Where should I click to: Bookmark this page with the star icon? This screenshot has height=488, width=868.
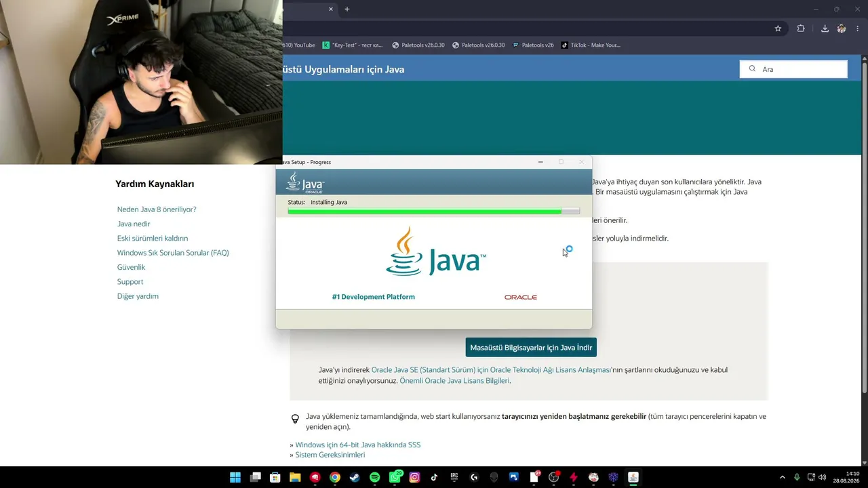click(778, 28)
